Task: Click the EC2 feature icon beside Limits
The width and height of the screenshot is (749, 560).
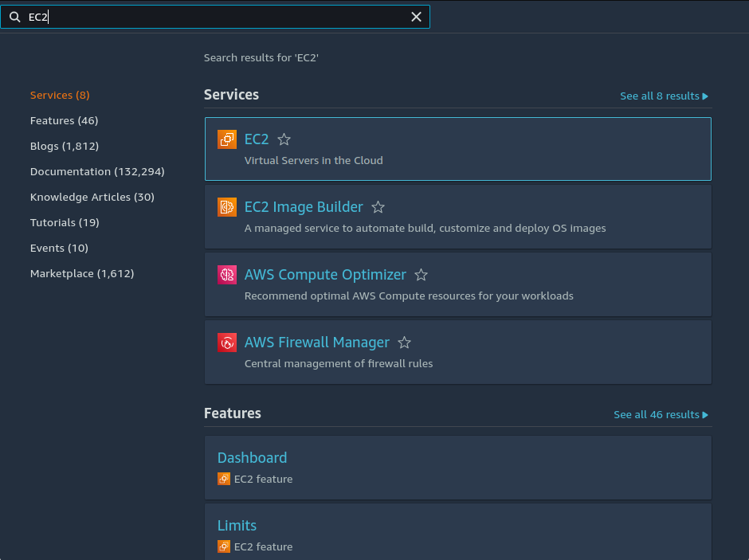Action: click(x=224, y=546)
